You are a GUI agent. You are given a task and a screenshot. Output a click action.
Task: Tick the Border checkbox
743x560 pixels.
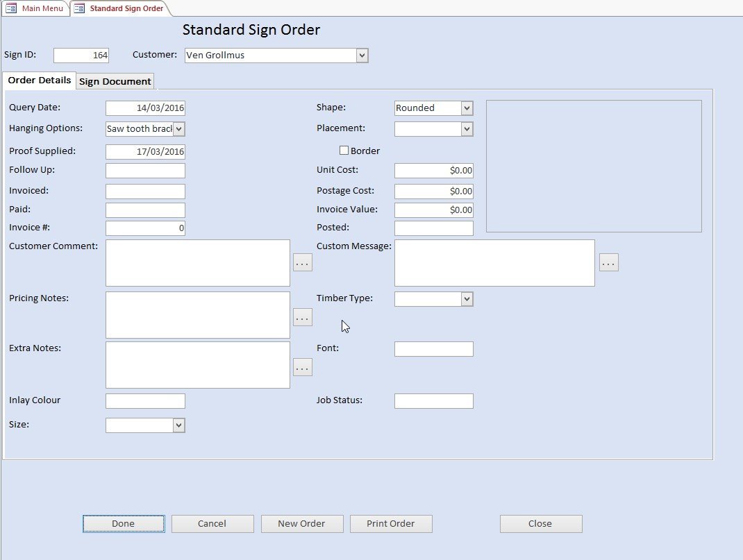pyautogui.click(x=344, y=151)
